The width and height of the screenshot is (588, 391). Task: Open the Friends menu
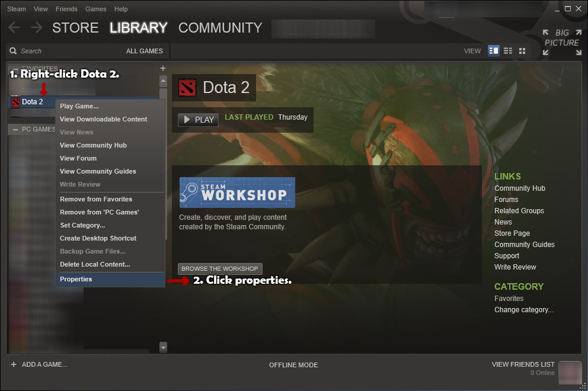click(66, 9)
